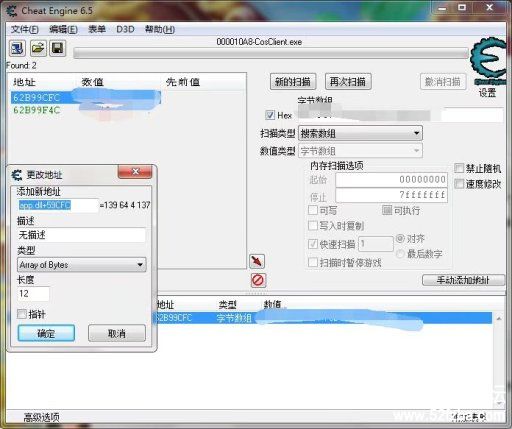
Task: Click the 长度 length input field
Action: pos(33,294)
